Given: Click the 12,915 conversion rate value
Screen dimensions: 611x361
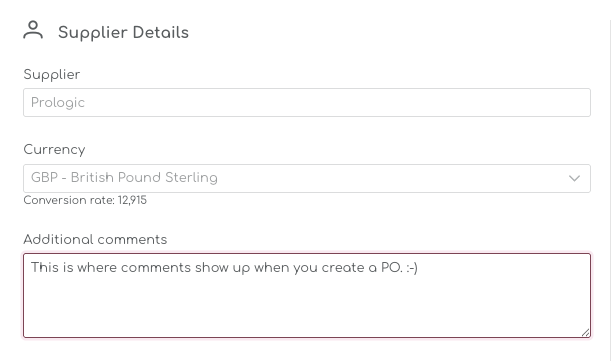Looking at the screenshot, I should pos(132,200).
